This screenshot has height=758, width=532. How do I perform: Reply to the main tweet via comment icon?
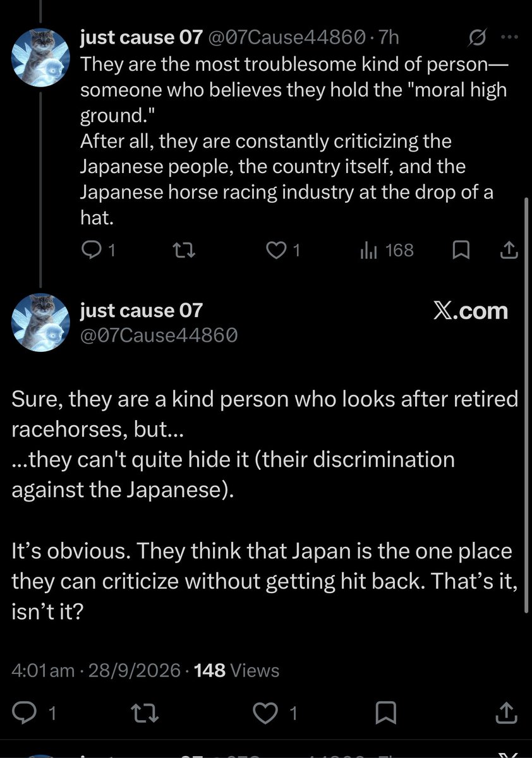[x=37, y=714]
